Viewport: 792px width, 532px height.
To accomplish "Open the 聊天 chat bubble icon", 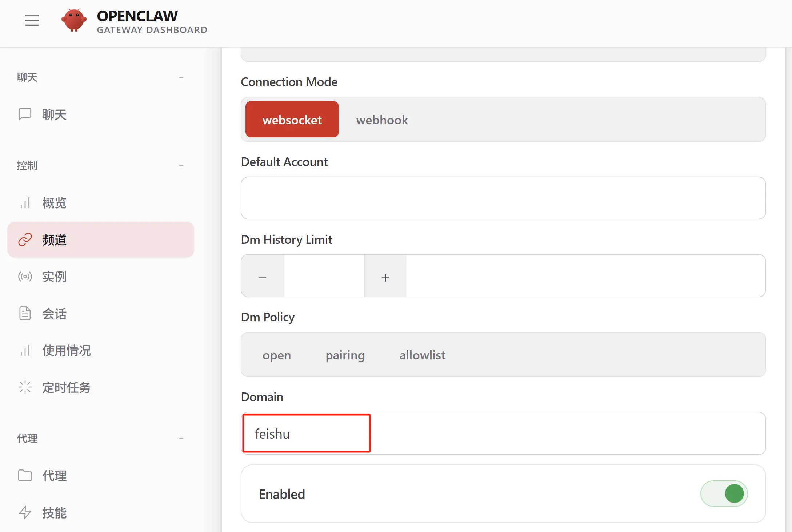I will (x=25, y=114).
